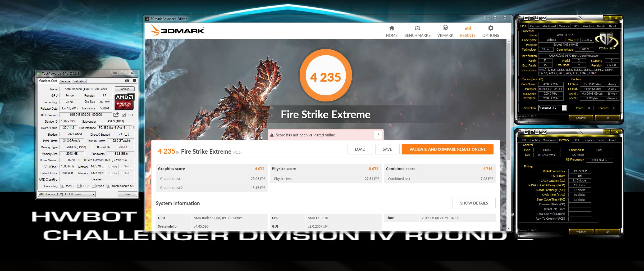Toggle the PhysX checkbox
644x271 pixels.
(94, 186)
